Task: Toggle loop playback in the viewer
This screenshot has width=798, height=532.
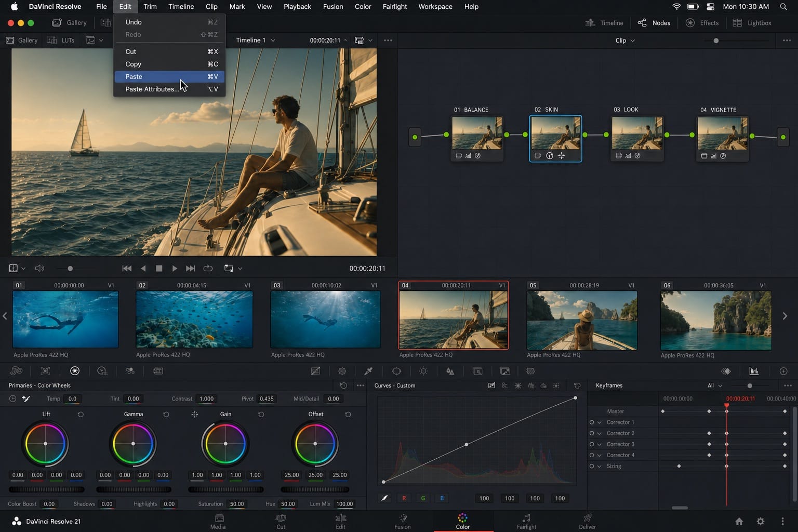Action: click(208, 268)
